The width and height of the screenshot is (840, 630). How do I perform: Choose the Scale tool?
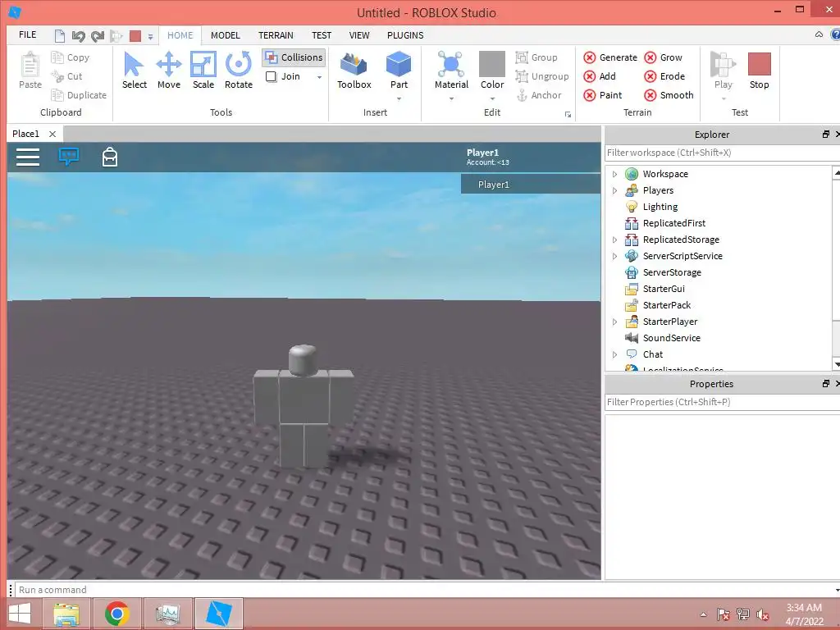[x=203, y=71]
